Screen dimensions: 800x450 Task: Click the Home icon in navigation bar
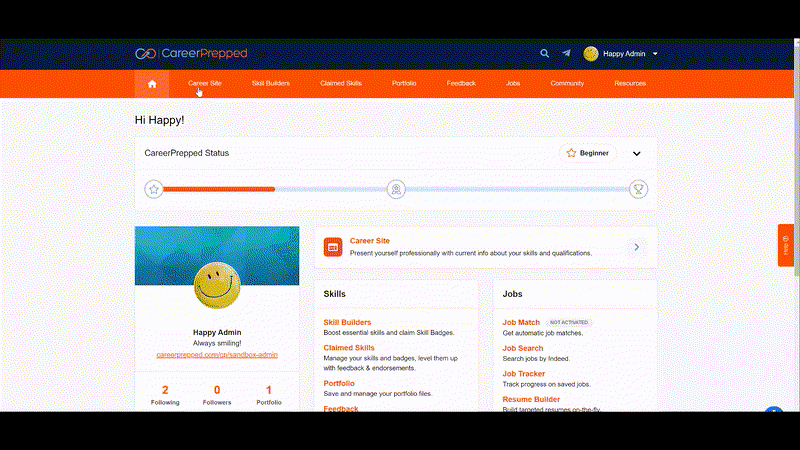point(152,84)
